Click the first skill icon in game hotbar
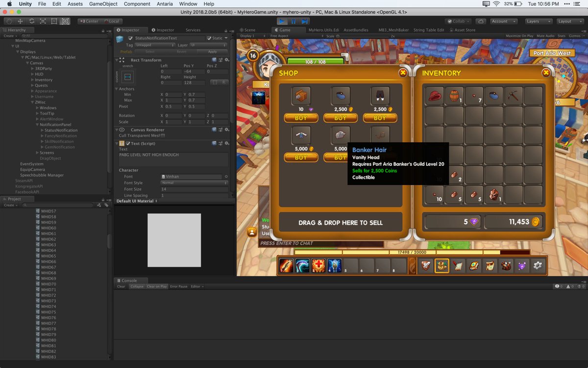This screenshot has height=368, width=588. 286,265
